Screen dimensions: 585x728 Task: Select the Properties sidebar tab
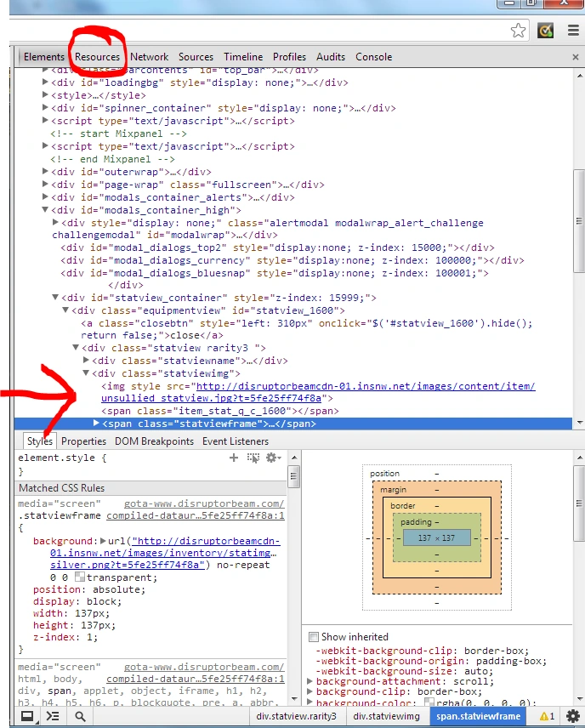[x=83, y=441]
